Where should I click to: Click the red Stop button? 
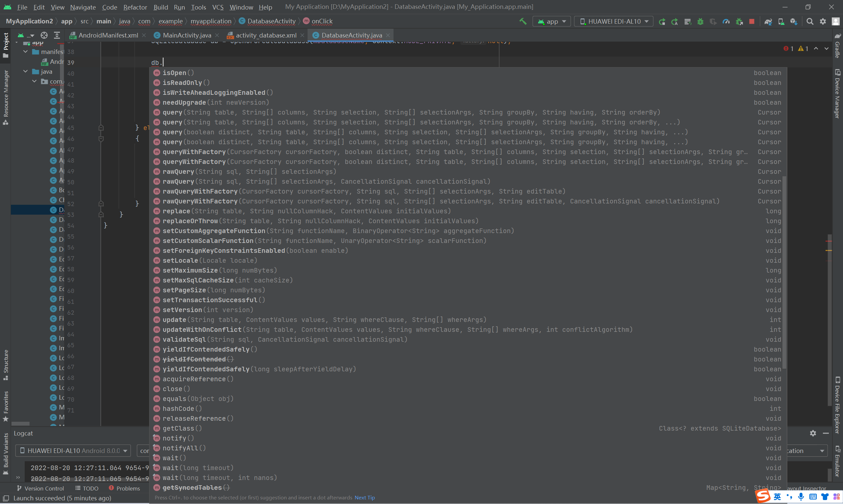[x=752, y=21]
